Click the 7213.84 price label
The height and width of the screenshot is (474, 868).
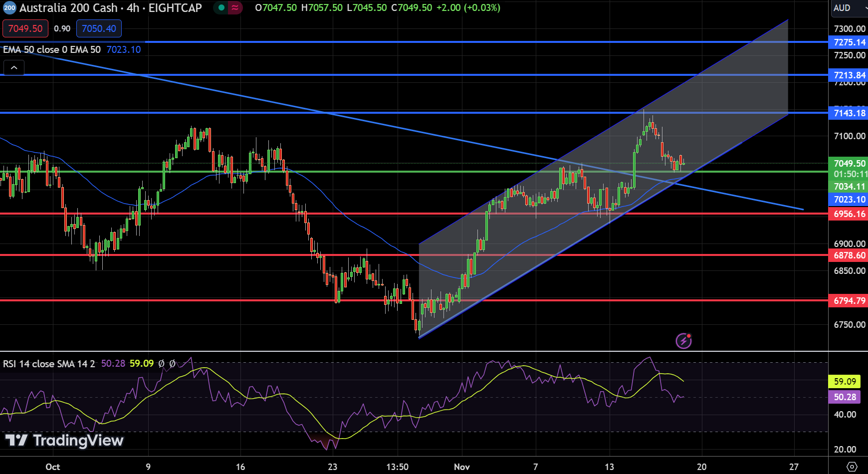click(849, 75)
